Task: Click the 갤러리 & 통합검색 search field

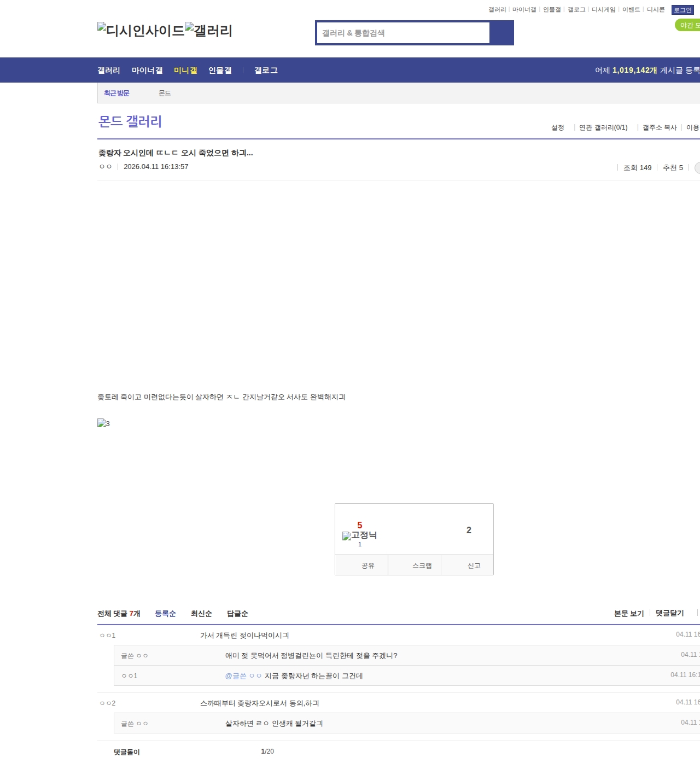Action: coord(404,33)
